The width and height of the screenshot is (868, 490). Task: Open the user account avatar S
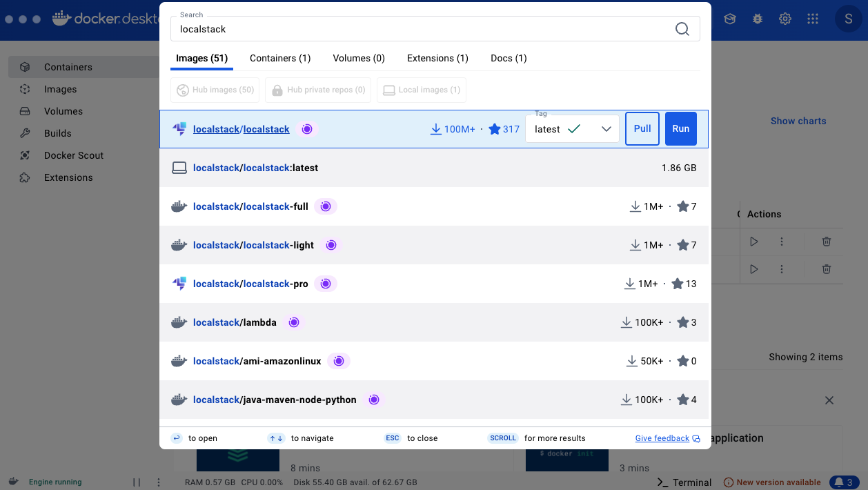point(848,19)
